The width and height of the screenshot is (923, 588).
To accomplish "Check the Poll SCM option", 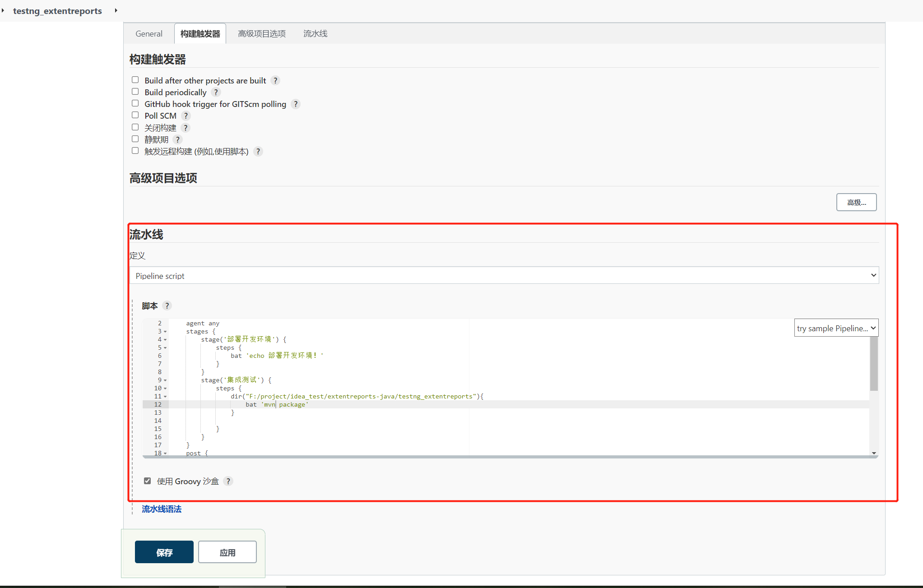I will coord(135,115).
